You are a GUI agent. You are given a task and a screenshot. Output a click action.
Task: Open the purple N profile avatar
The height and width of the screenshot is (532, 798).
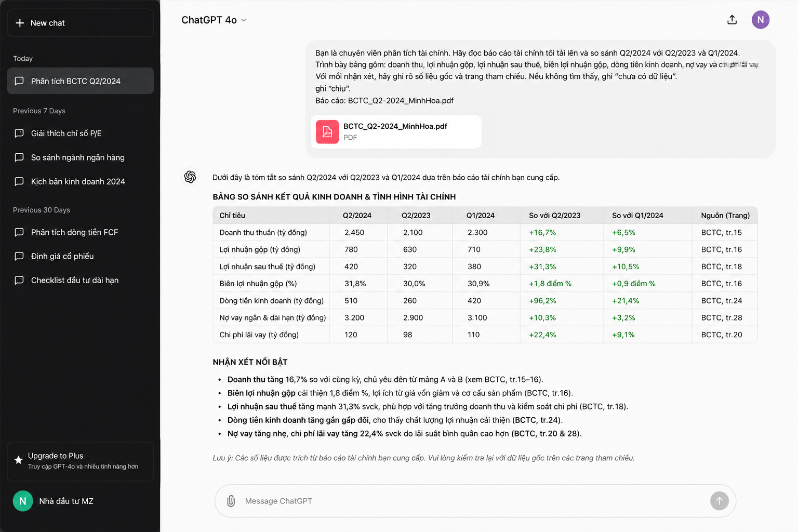[761, 20]
